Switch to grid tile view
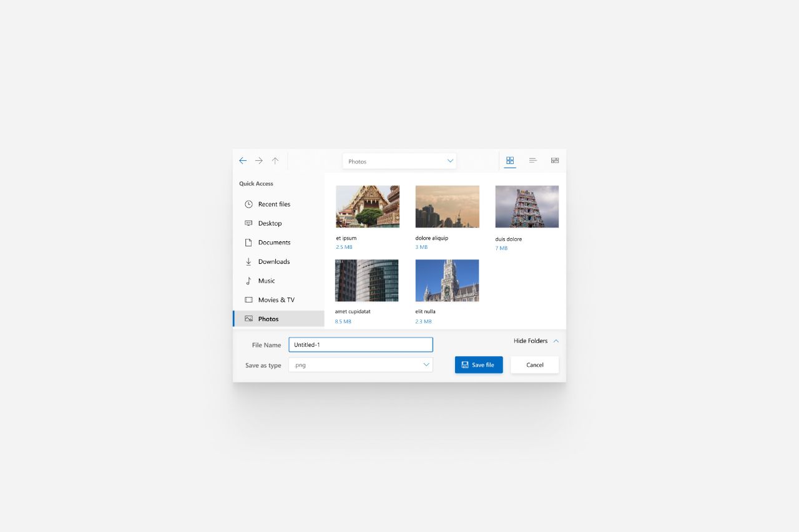This screenshot has width=799, height=532. coord(510,161)
